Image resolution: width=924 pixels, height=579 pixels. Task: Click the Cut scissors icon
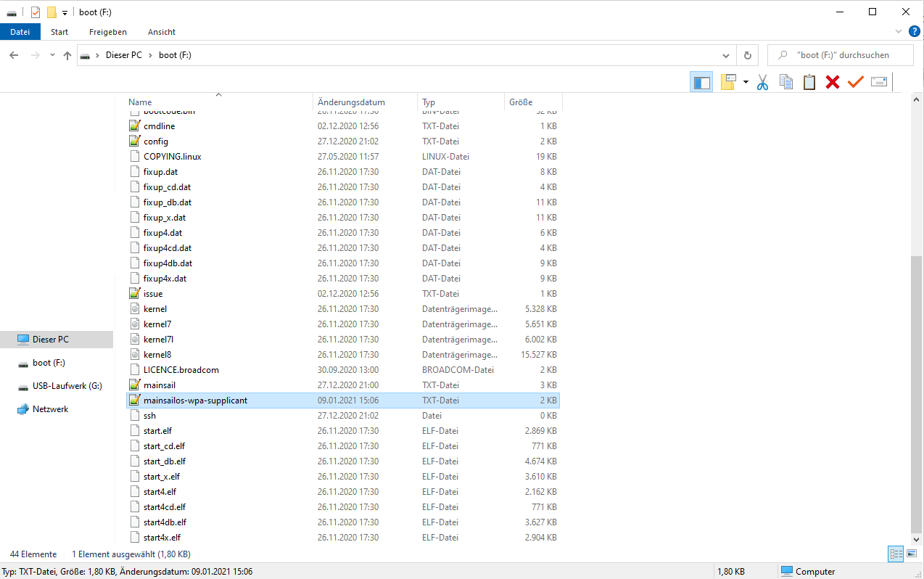762,82
